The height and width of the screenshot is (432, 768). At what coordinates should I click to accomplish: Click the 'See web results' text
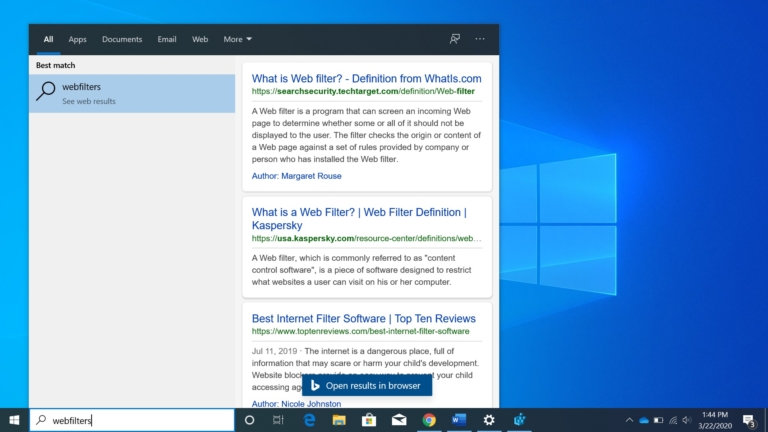click(x=89, y=101)
